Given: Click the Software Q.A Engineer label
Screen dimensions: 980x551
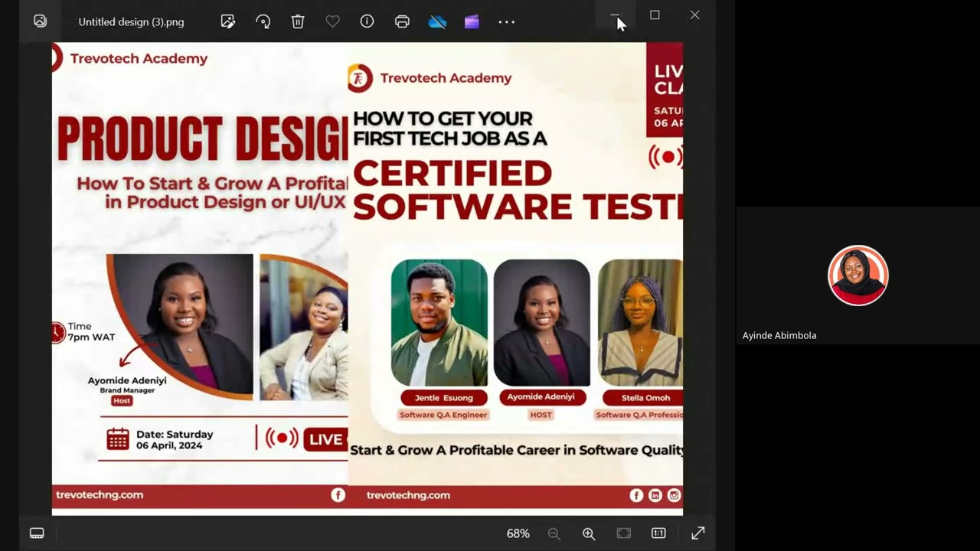Looking at the screenshot, I should tap(443, 415).
